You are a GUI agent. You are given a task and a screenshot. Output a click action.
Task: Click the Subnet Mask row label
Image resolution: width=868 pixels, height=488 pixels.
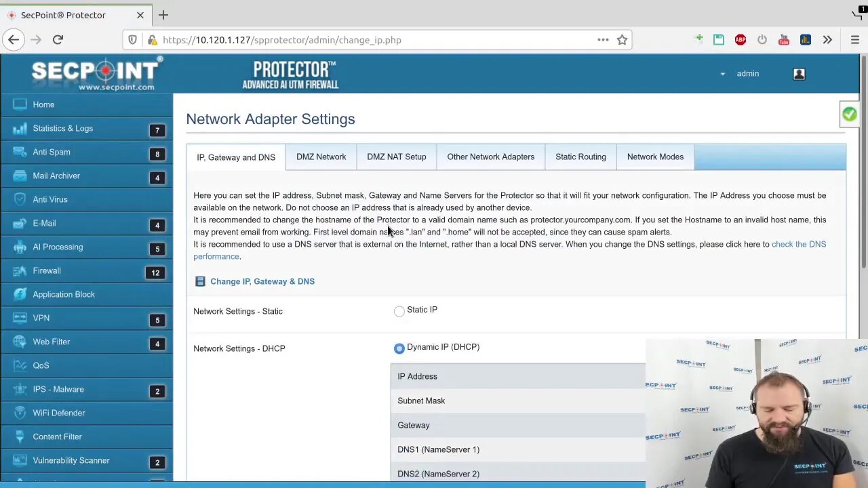pos(421,401)
